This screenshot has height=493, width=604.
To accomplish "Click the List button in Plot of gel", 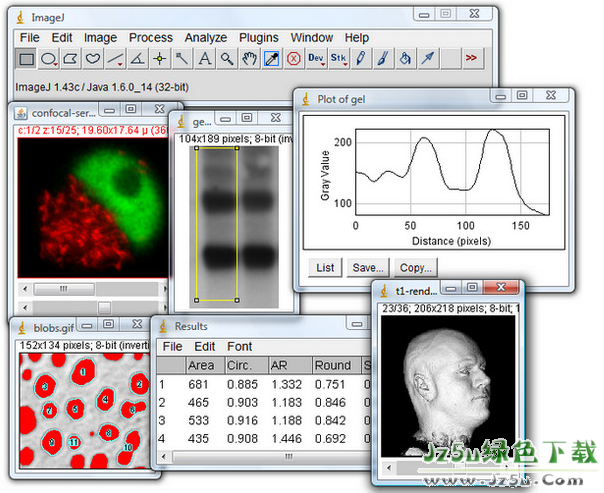I will coord(325,268).
